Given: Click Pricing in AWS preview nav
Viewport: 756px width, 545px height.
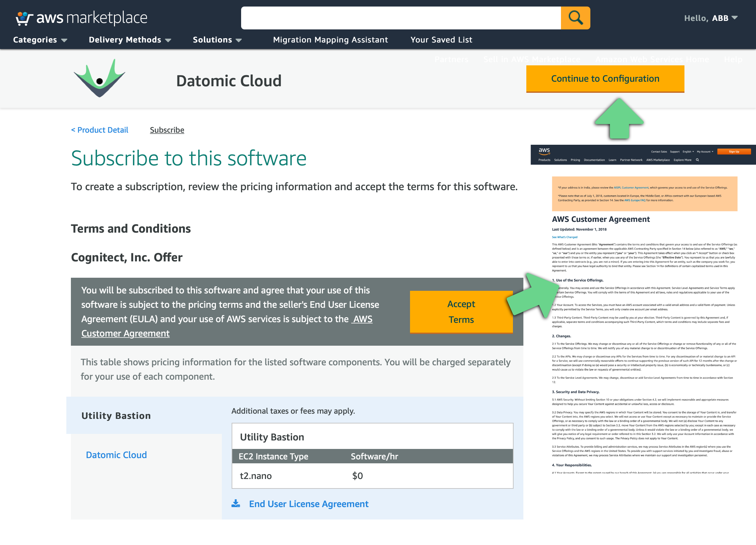Looking at the screenshot, I should (x=575, y=160).
